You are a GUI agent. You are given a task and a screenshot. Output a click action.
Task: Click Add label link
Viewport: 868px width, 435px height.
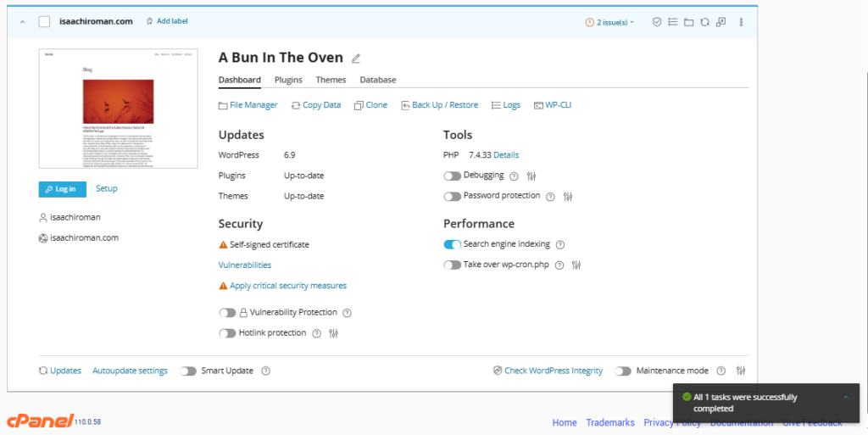[x=167, y=21]
